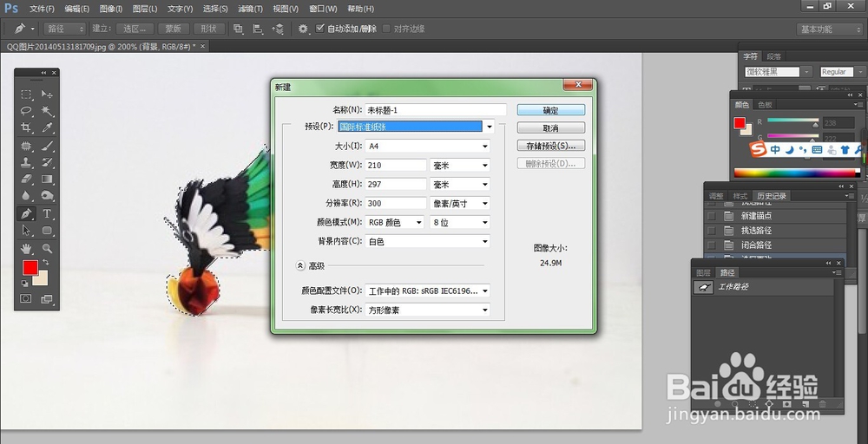Screen dimensions: 868x444
Task: Select the Sponge tool in toolbox
Action: coord(47,195)
